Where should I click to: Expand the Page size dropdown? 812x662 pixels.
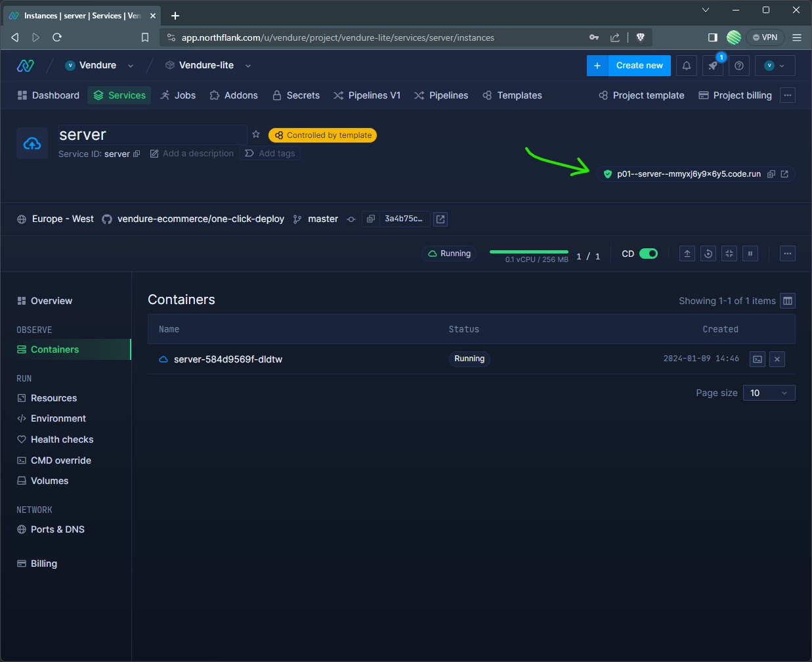click(x=769, y=393)
